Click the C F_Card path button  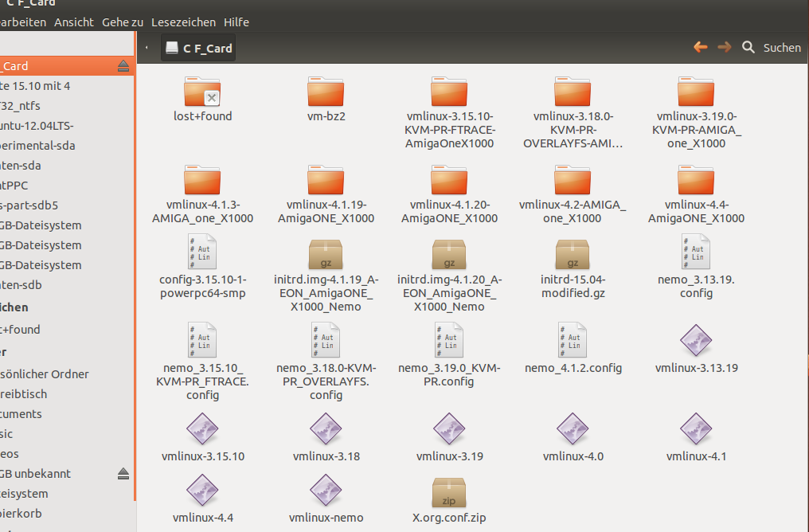coord(199,48)
